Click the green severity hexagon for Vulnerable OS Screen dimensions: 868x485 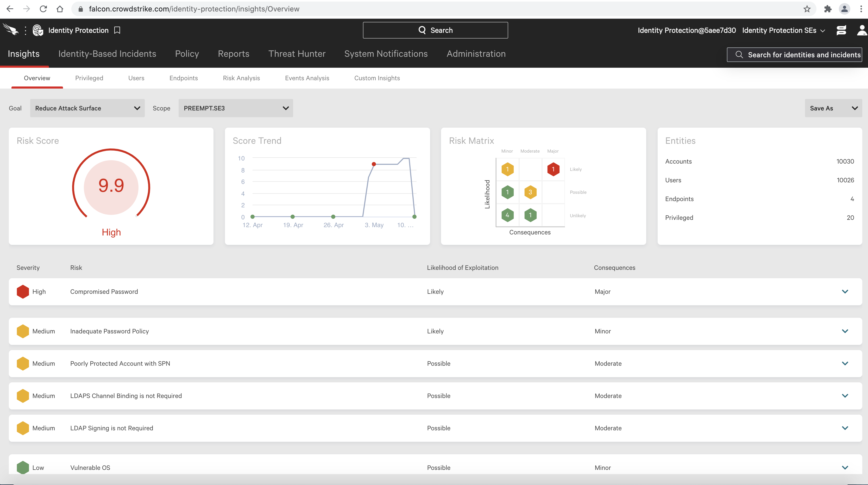tap(23, 468)
